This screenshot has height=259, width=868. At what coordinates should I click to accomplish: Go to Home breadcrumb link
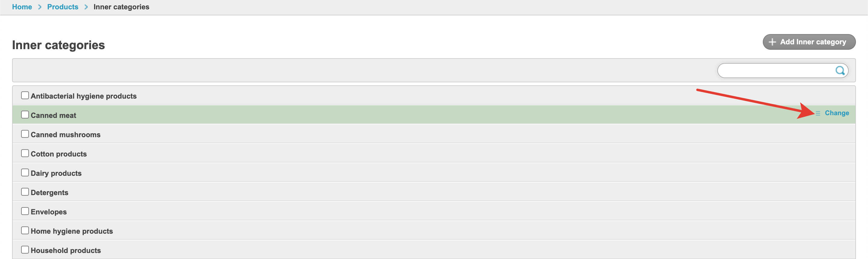[22, 7]
